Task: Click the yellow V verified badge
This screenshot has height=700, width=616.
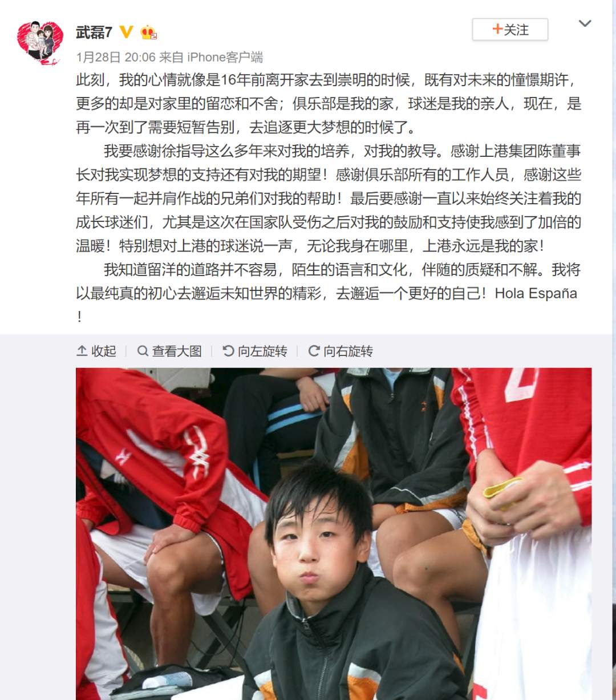Action: pyautogui.click(x=127, y=32)
